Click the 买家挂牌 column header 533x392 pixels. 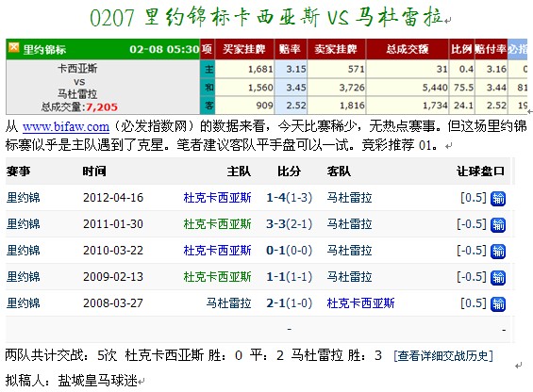244,49
